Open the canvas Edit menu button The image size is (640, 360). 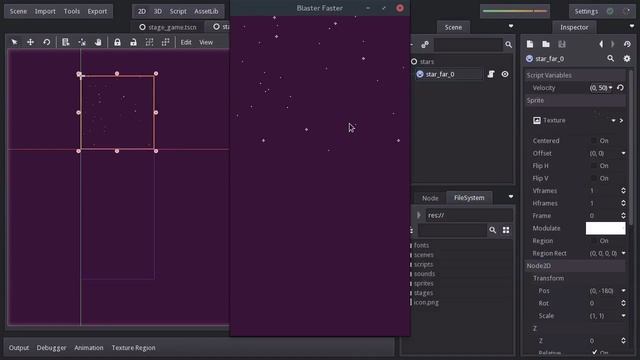click(186, 42)
